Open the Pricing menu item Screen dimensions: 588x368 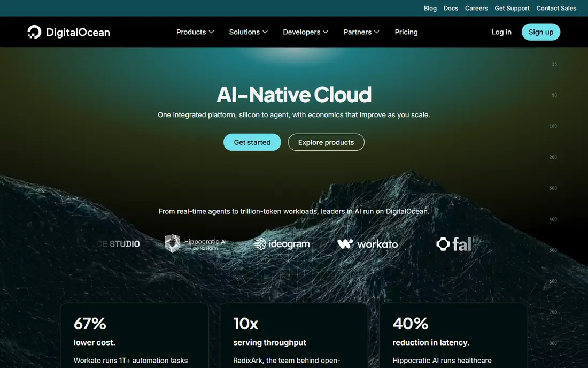pyautogui.click(x=406, y=32)
